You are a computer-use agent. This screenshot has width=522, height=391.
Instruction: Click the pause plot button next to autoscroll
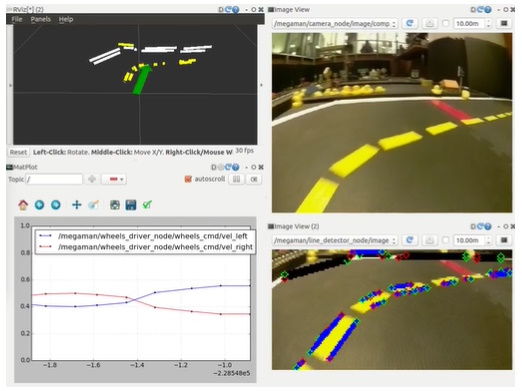(x=236, y=179)
